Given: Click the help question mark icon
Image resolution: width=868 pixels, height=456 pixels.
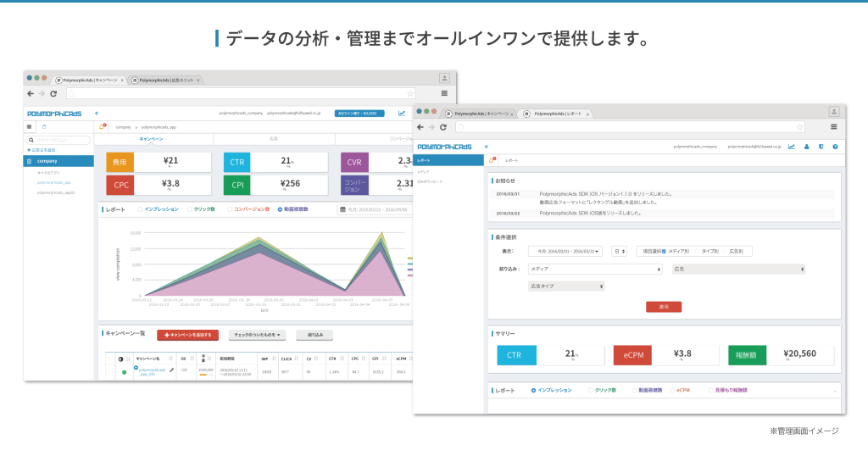Looking at the screenshot, I should click(x=835, y=147).
